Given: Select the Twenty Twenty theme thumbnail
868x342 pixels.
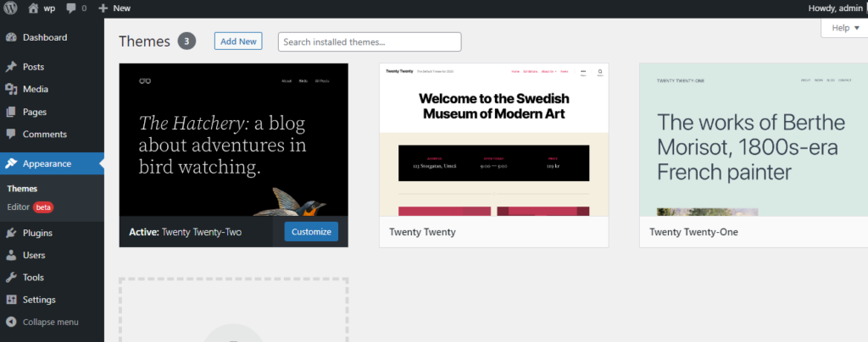Looking at the screenshot, I should (493, 140).
